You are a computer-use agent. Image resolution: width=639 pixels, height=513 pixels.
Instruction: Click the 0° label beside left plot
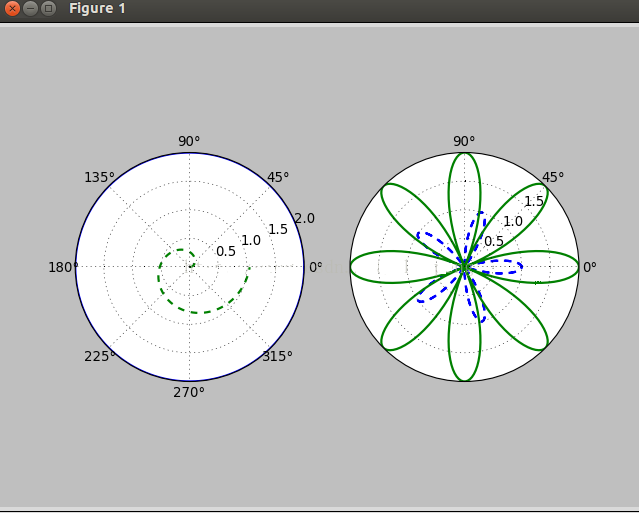click(315, 267)
